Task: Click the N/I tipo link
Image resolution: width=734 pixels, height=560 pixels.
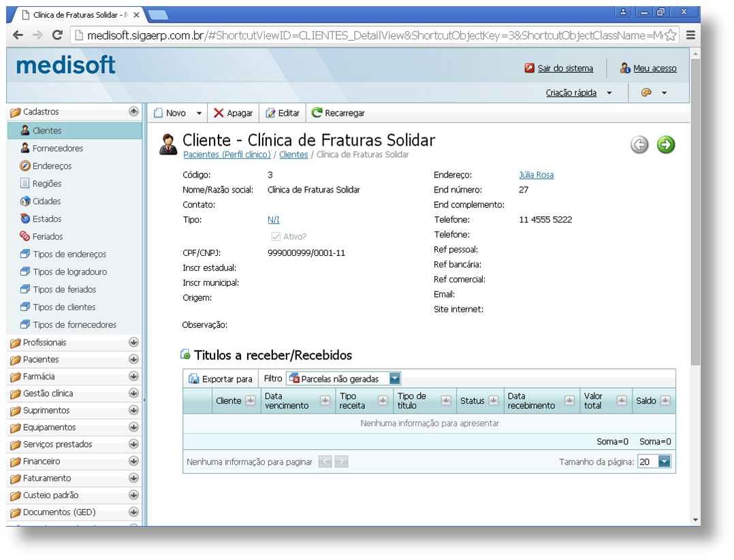Action: pos(274,220)
